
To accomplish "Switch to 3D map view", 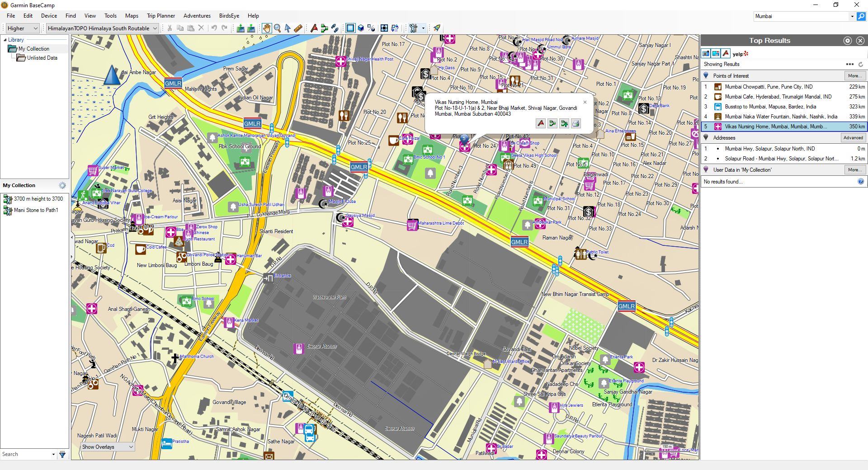I will [x=361, y=28].
